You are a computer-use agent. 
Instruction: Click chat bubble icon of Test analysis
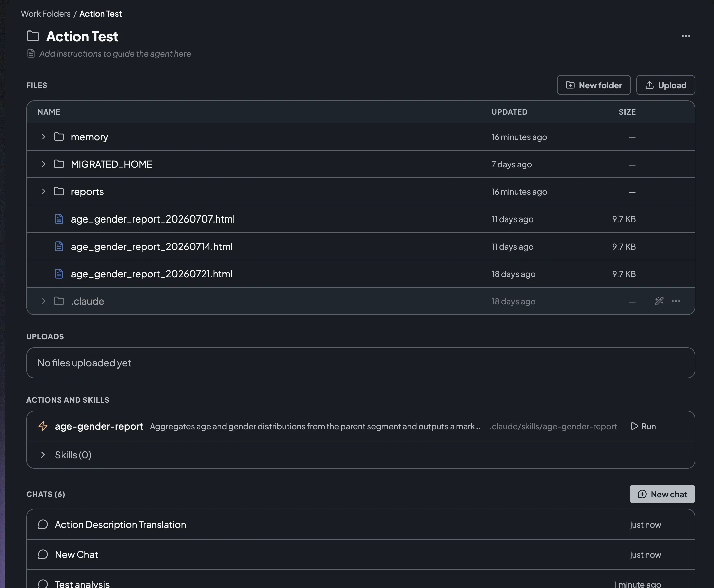[43, 584]
